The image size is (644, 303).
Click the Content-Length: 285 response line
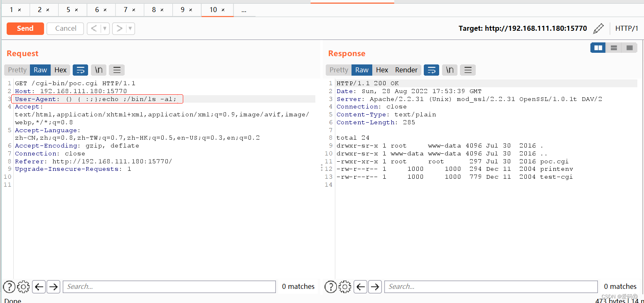pyautogui.click(x=376, y=122)
